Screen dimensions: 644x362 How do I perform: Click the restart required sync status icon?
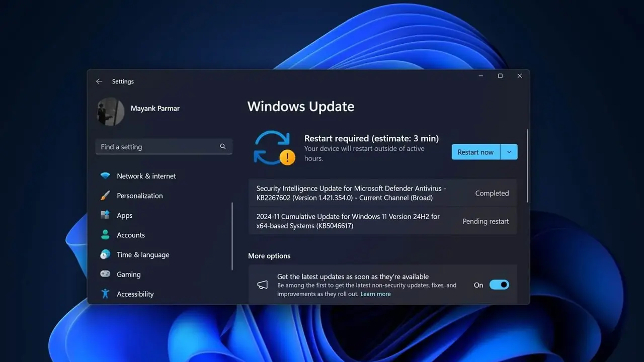(x=273, y=147)
